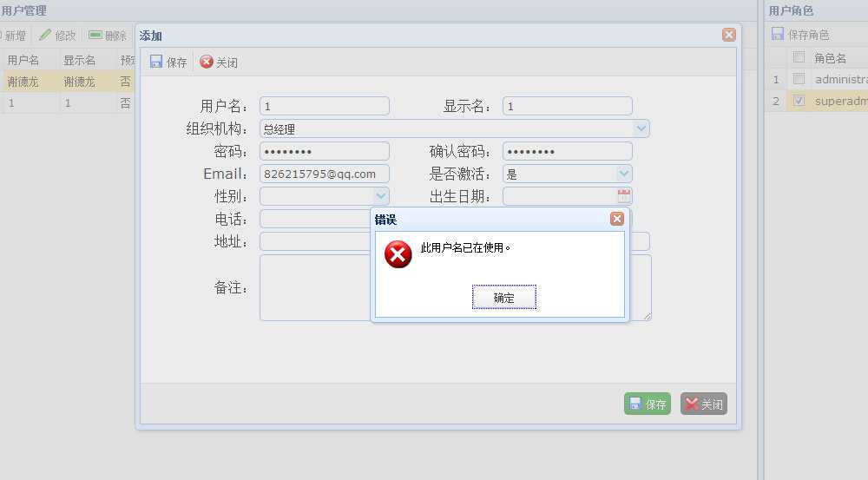
Task: Open the 是否激活 dropdown arrow
Action: (x=624, y=174)
